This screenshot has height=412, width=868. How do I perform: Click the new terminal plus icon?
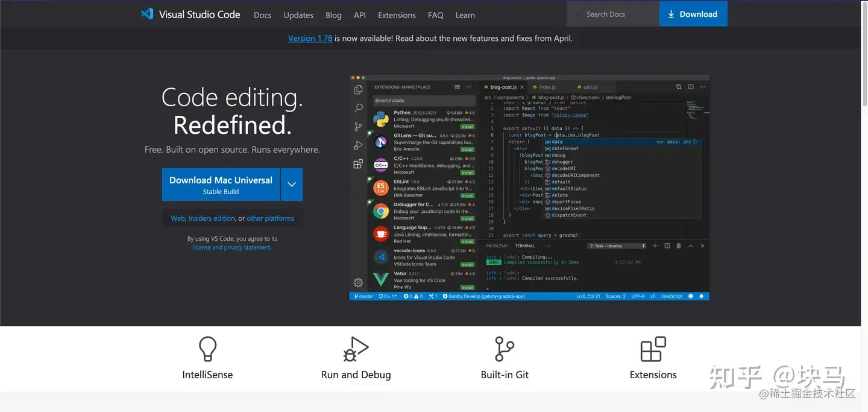point(656,246)
